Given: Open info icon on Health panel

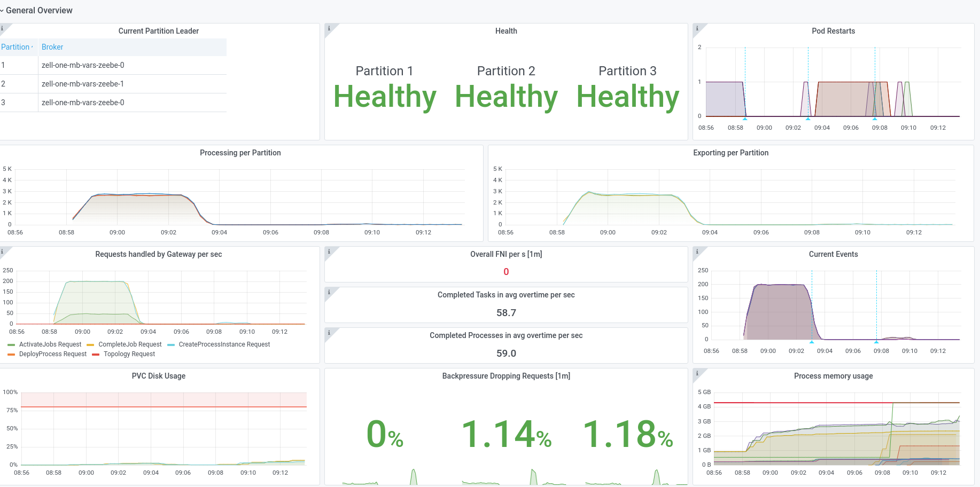Looking at the screenshot, I should point(329,28).
